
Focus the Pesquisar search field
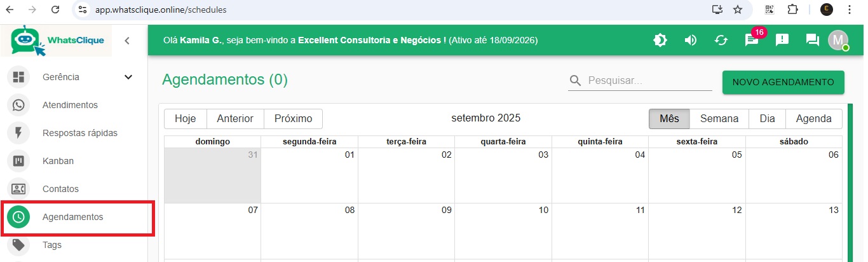click(x=648, y=81)
